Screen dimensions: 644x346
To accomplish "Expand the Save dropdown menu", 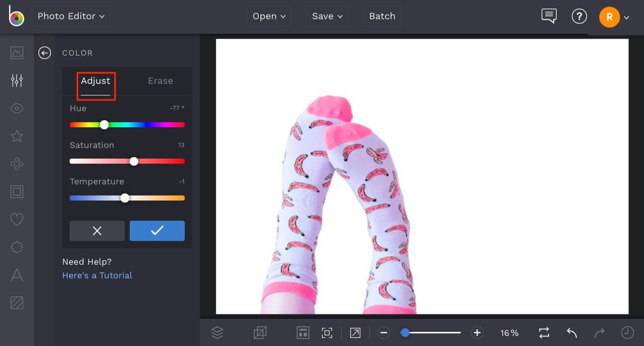I will tap(327, 16).
